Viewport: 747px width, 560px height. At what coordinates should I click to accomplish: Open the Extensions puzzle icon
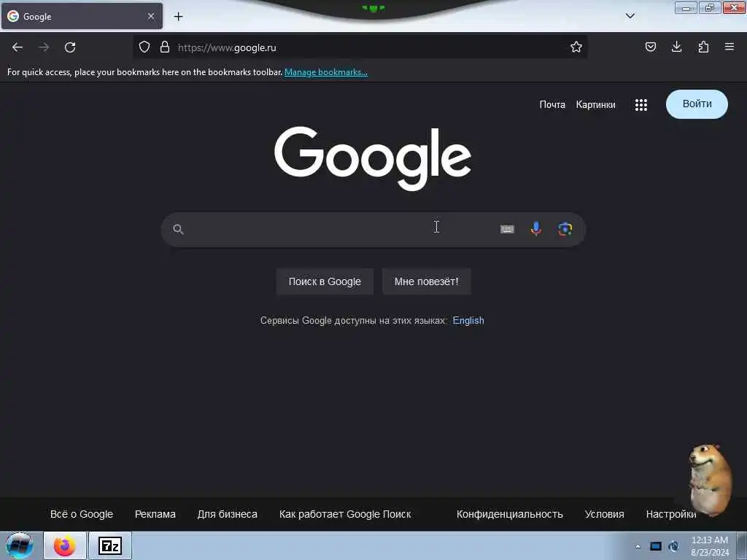pos(703,47)
